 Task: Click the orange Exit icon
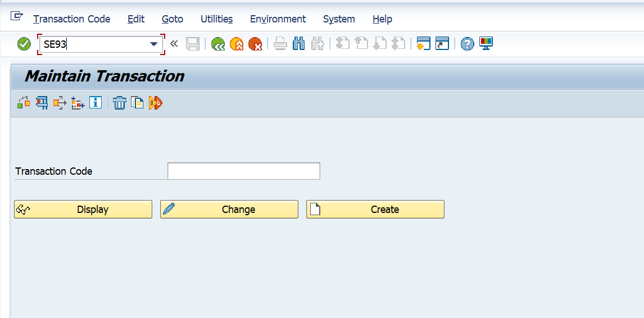237,44
